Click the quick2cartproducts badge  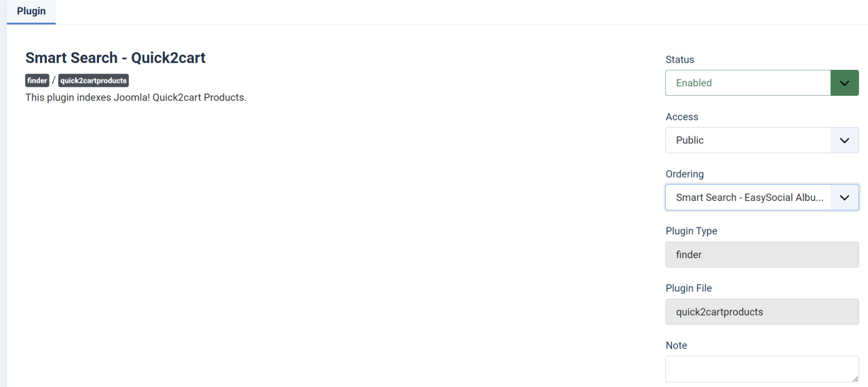coord(94,81)
